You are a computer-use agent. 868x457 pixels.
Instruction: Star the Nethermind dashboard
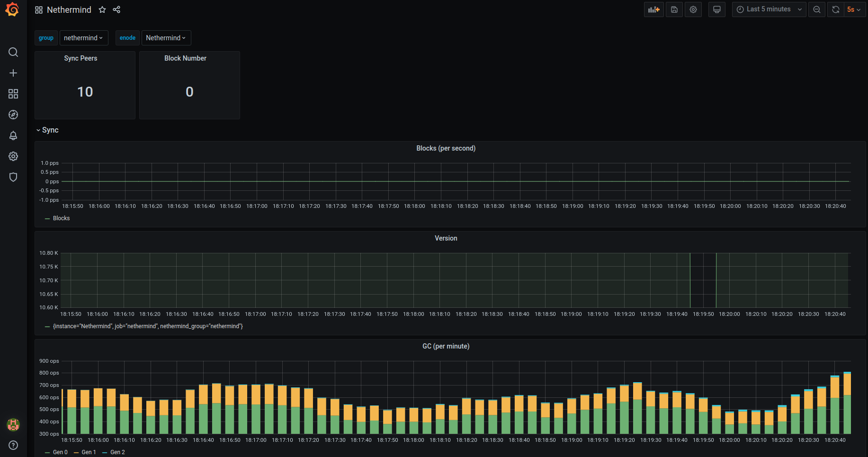point(102,9)
